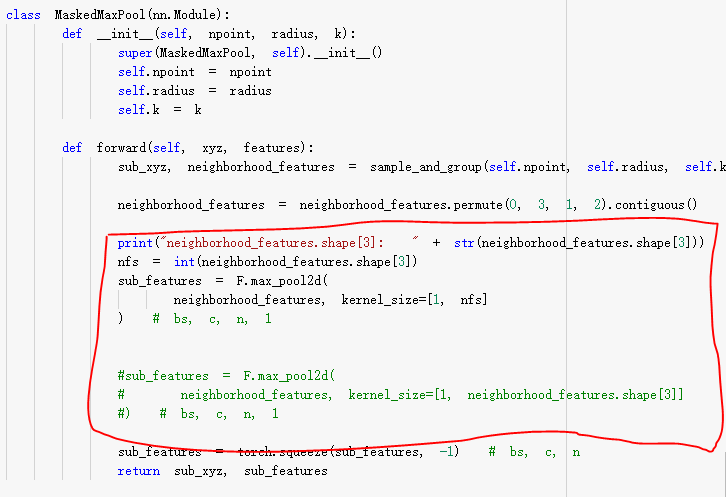Click 'kernel_size=[1, nfs]' argument

(414, 300)
